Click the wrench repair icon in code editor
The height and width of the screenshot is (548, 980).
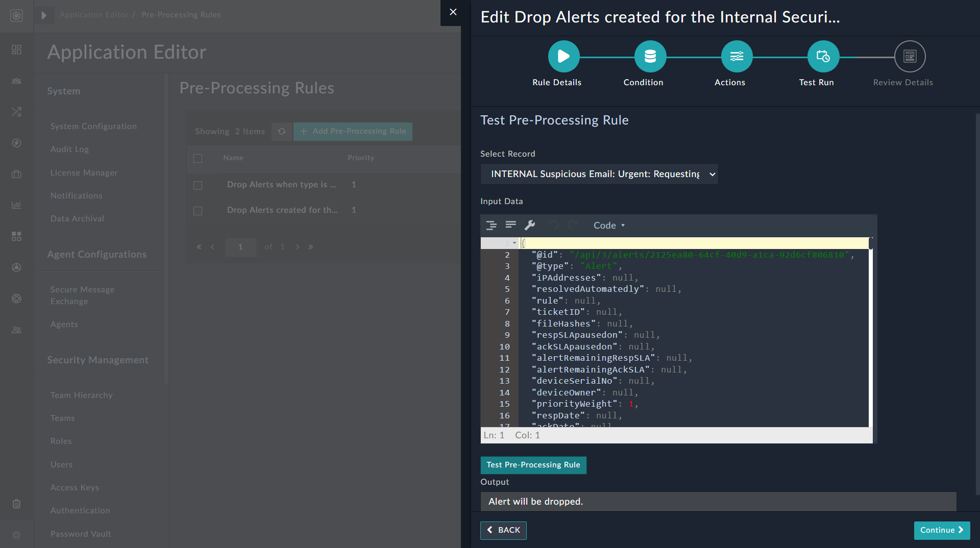point(530,225)
